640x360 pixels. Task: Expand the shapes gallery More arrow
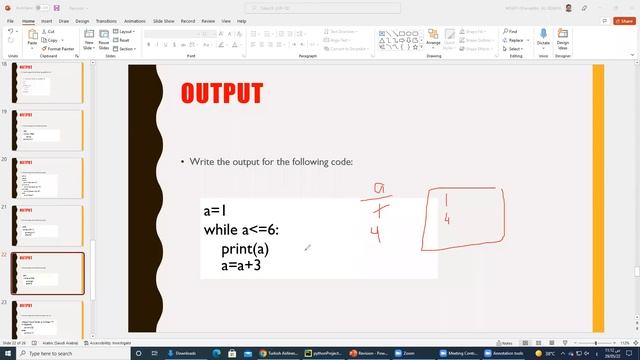tap(421, 47)
